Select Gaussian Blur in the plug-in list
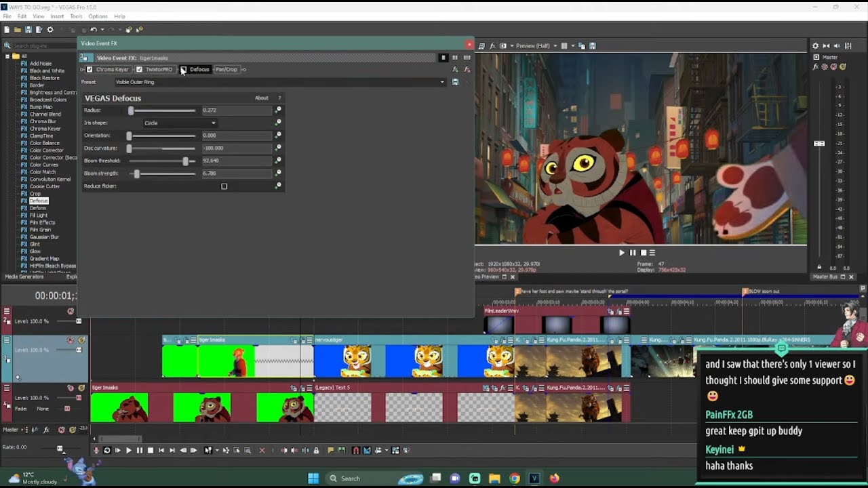Viewport: 868px width, 488px height. click(44, 237)
